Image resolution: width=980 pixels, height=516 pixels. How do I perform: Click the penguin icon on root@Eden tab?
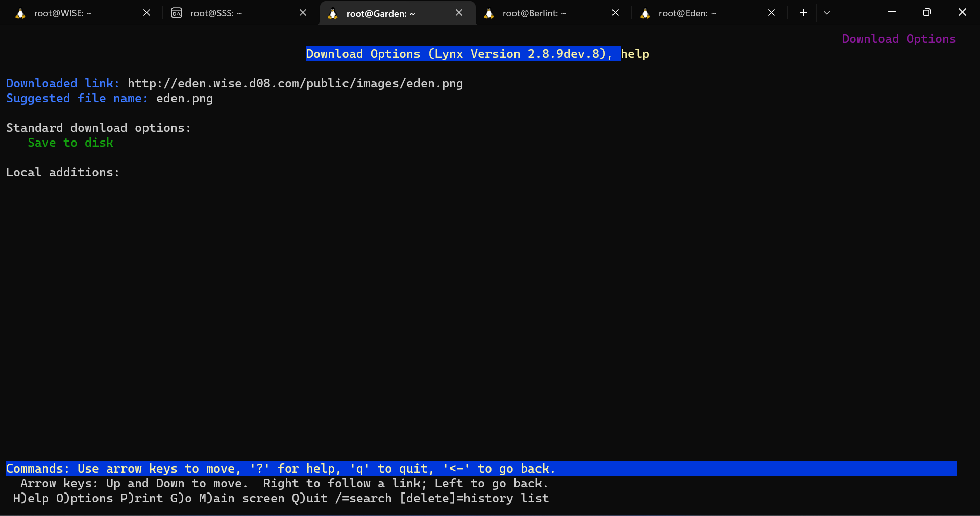coord(645,13)
